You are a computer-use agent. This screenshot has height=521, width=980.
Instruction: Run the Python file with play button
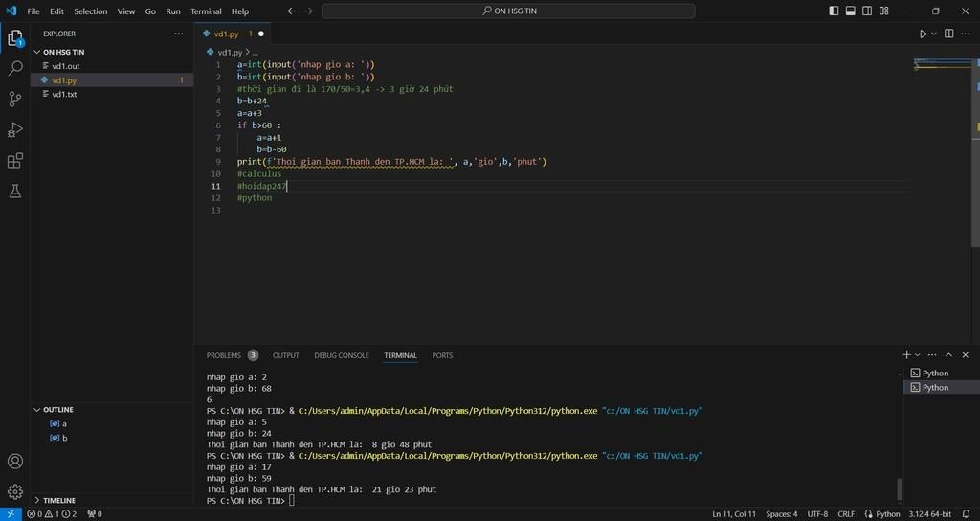pos(924,34)
